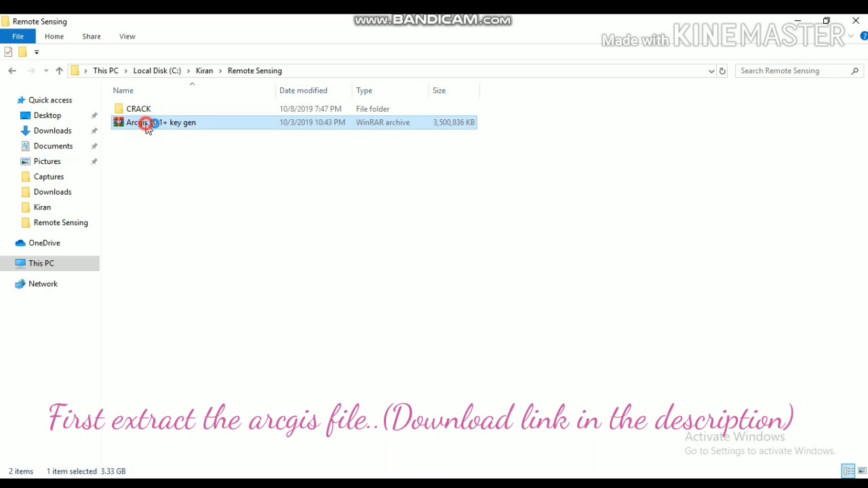The width and height of the screenshot is (868, 488).
Task: Open the address bar history dropdown
Action: 711,70
